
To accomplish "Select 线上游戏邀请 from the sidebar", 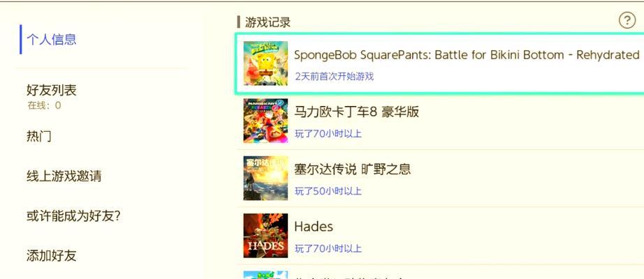I will [x=64, y=176].
